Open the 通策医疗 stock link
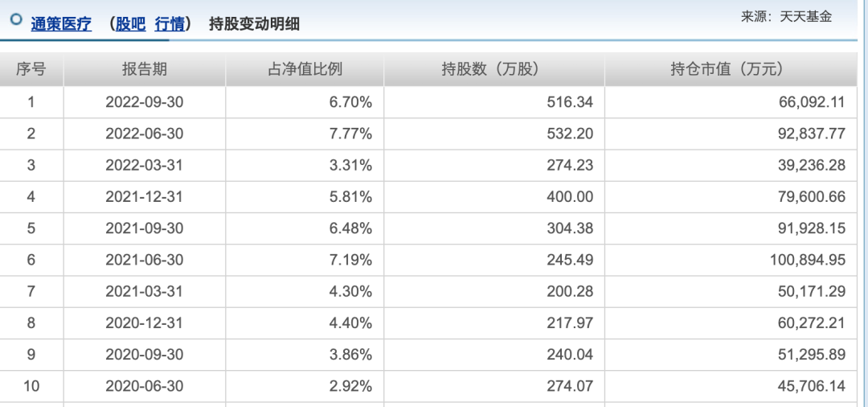 (61, 24)
